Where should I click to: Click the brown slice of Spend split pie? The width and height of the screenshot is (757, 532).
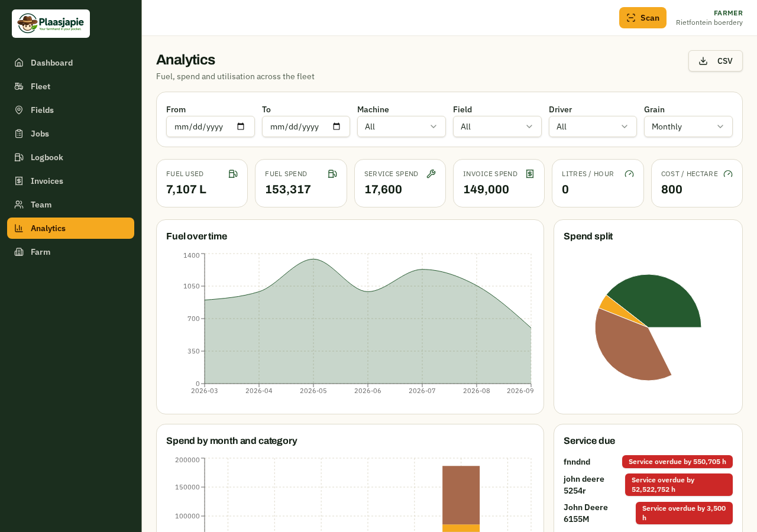click(x=627, y=349)
